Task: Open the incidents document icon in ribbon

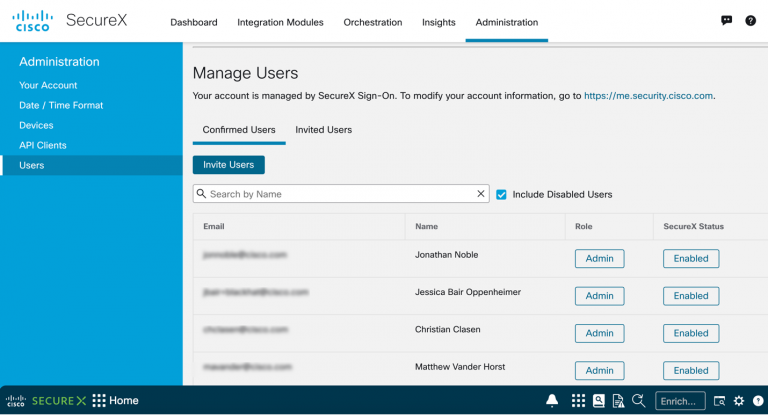Action: 617,401
